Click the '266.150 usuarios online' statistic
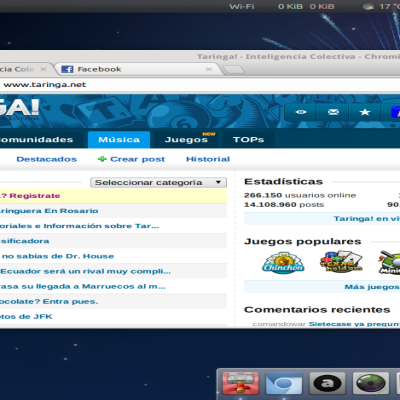The width and height of the screenshot is (400, 400). point(300,195)
